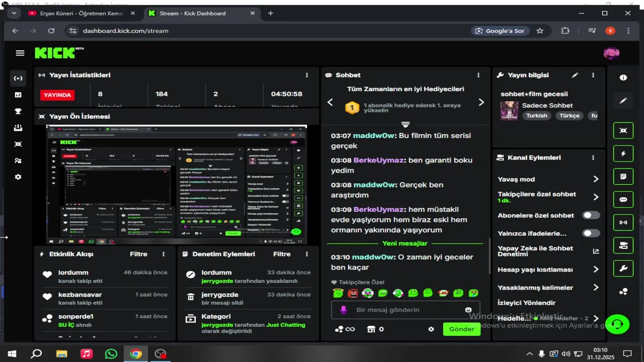Open the community people icon in left sidebar

pos(18,161)
